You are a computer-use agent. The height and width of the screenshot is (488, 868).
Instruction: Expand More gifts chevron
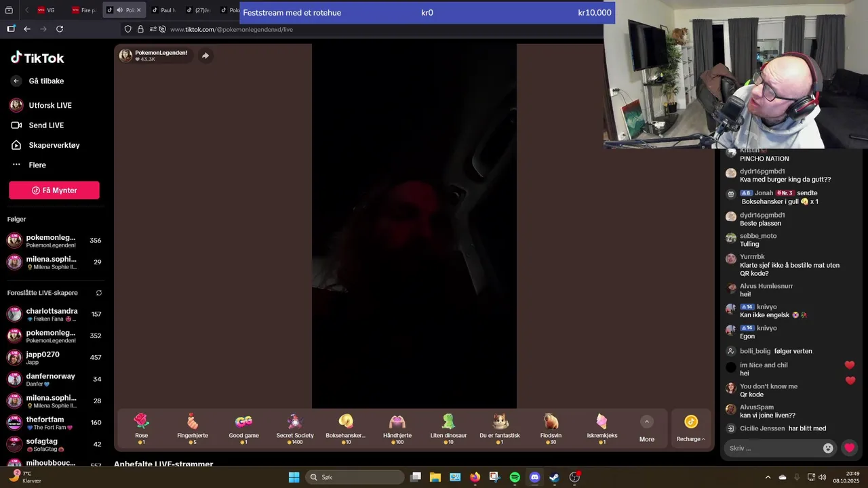pos(647,422)
